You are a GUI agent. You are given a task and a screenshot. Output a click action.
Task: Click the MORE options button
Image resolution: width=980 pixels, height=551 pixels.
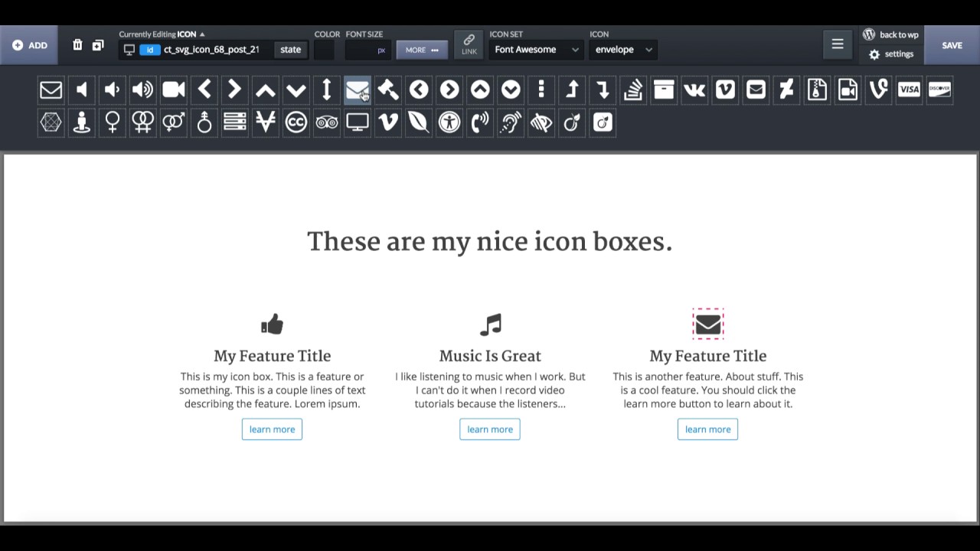point(422,50)
